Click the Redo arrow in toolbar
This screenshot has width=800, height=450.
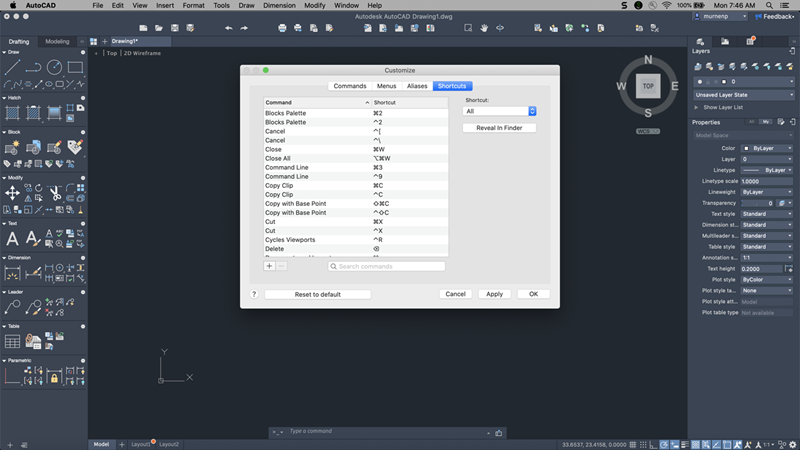(244, 28)
